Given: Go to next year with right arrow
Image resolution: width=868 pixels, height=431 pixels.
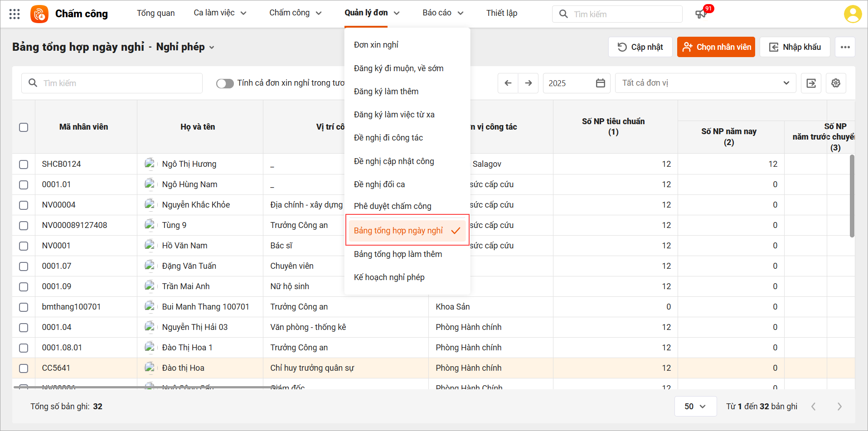Looking at the screenshot, I should [528, 83].
